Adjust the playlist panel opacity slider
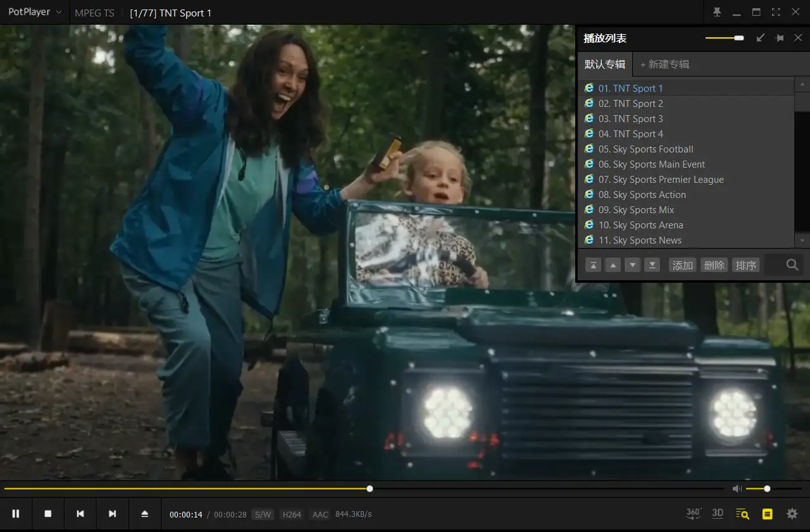Image resolution: width=810 pixels, height=532 pixels. point(725,38)
